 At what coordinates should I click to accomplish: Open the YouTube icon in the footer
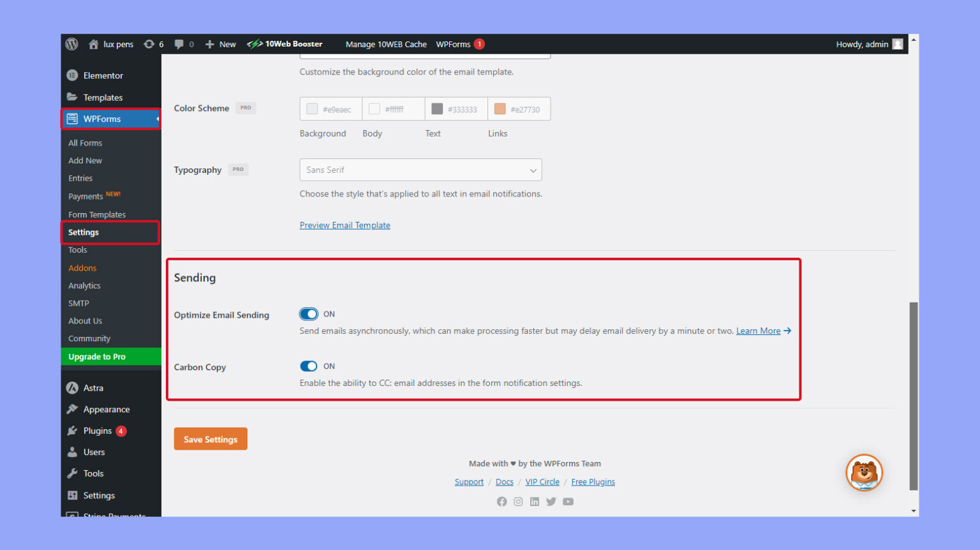click(x=568, y=502)
